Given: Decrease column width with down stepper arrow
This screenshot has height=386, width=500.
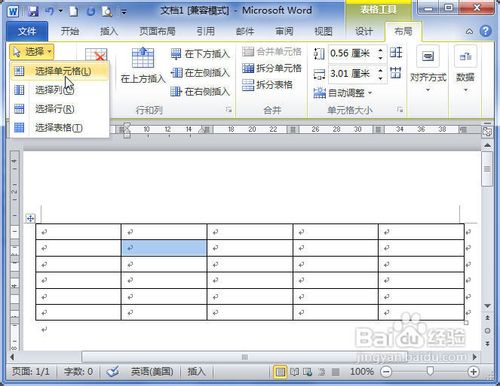Looking at the screenshot, I should coord(380,78).
